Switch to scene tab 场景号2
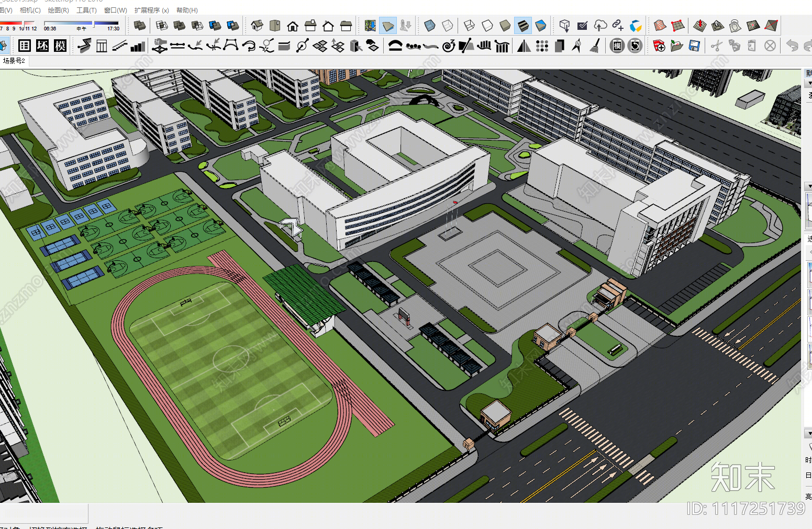Screen dimensions: 812x529 coord(14,61)
